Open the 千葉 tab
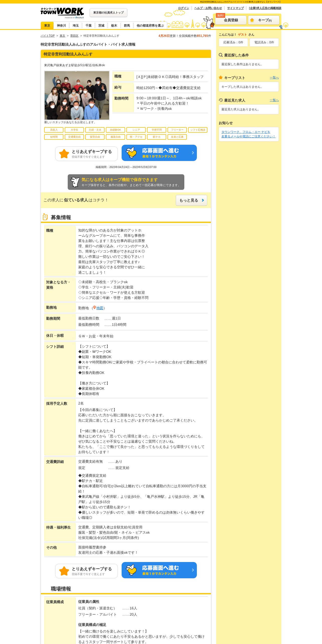The height and width of the screenshot is (644, 322). pyautogui.click(x=89, y=26)
